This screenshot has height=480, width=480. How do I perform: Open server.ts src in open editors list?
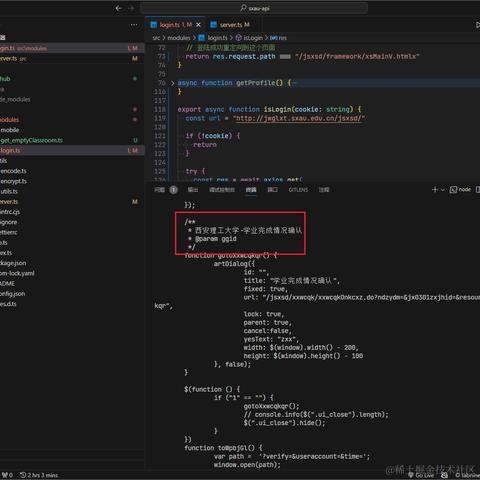point(72,58)
